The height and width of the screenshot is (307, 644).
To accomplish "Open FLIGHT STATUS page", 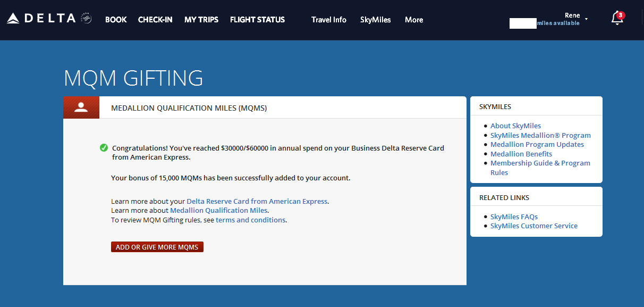I will [257, 19].
